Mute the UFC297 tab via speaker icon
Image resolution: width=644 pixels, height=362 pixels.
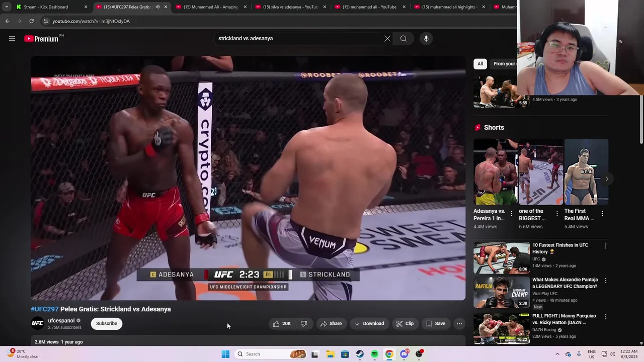pyautogui.click(x=157, y=7)
